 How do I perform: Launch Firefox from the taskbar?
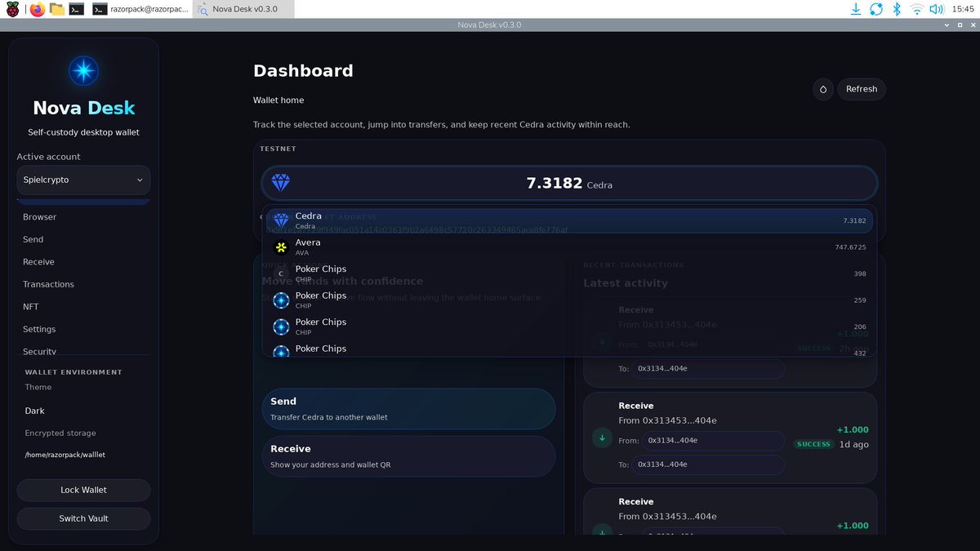[x=37, y=9]
